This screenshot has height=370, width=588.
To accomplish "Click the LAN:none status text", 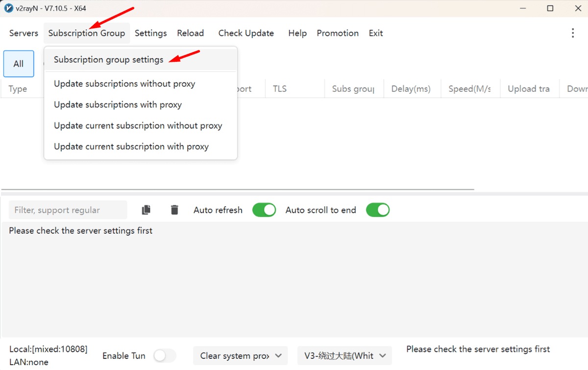I will pos(29,362).
